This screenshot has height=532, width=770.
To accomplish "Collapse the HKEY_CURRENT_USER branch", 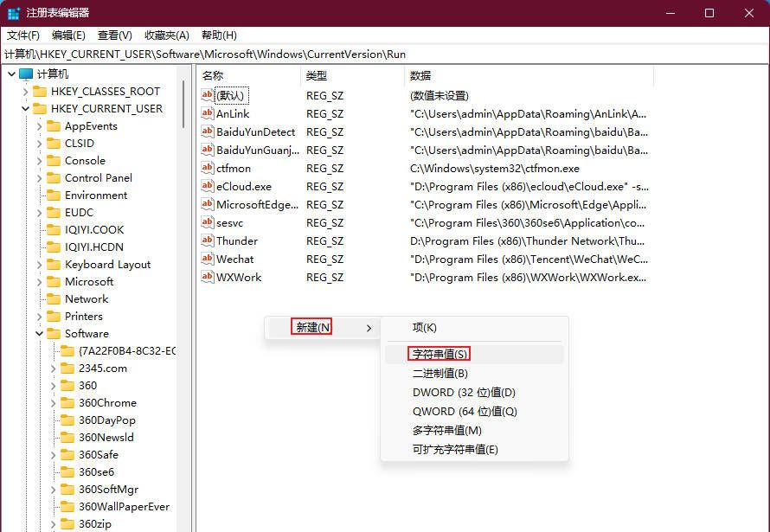I will pos(25,108).
